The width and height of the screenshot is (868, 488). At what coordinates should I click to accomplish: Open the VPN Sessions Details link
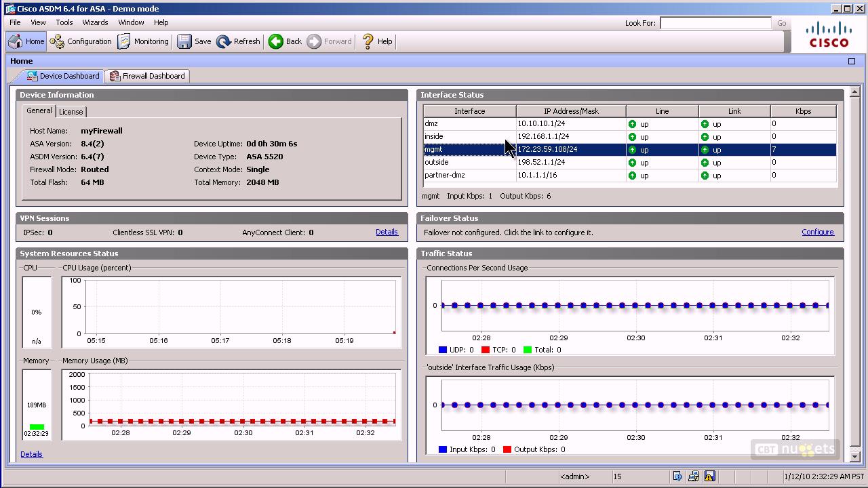[387, 232]
